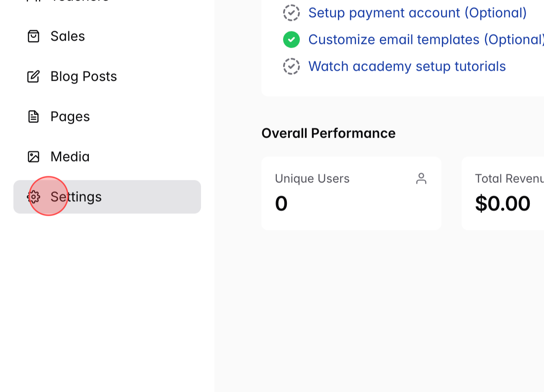
Task: Click the Unique Users stat card
Action: tap(351, 193)
